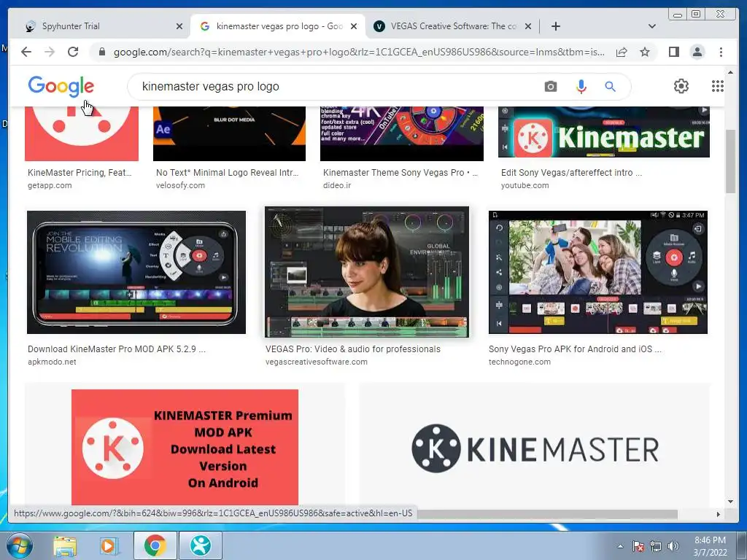
Task: View site info via padlock icon
Action: pyautogui.click(x=102, y=52)
